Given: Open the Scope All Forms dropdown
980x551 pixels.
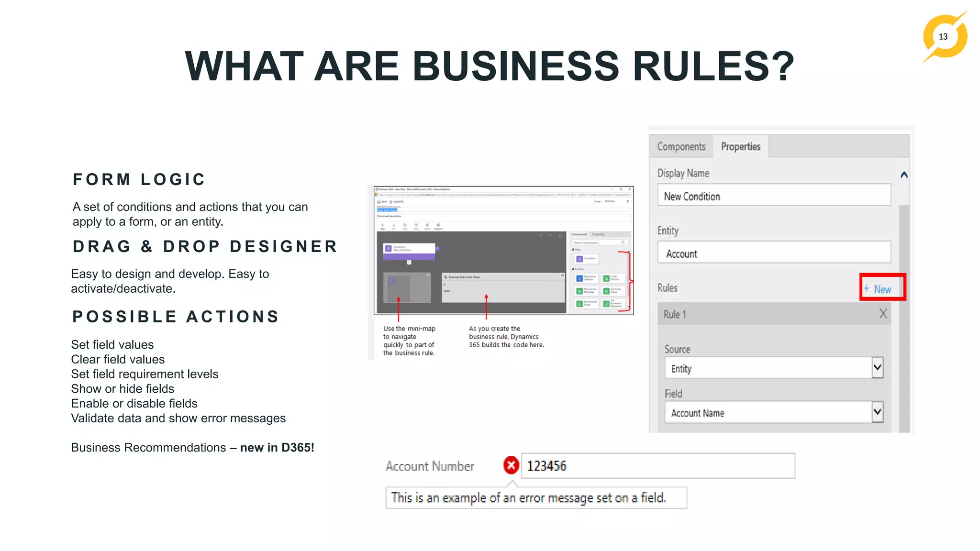Looking at the screenshot, I should pos(610,201).
